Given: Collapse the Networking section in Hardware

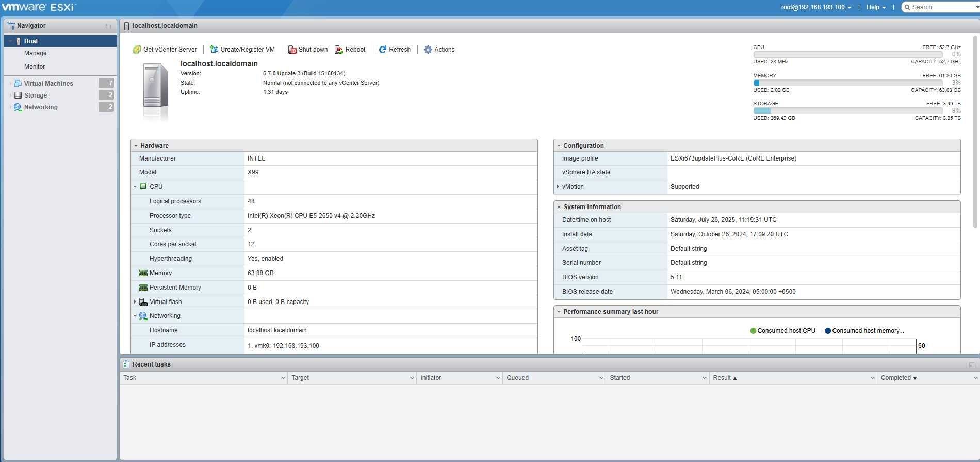Looking at the screenshot, I should pyautogui.click(x=135, y=316).
